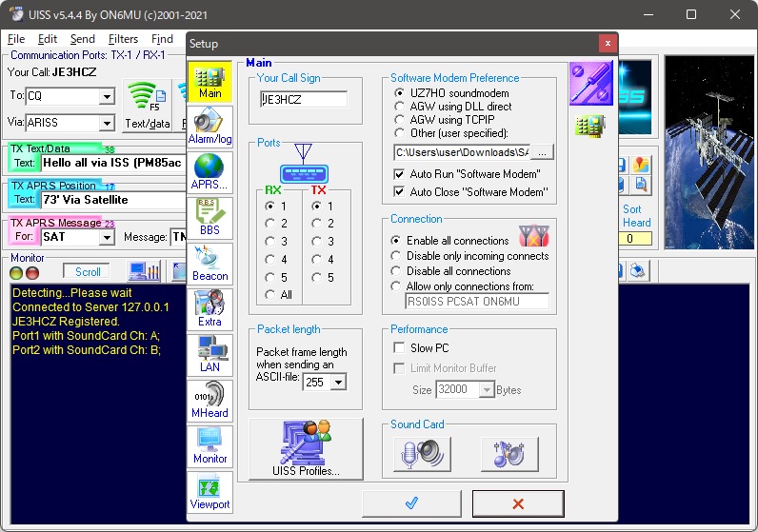Select the APRS setup section icon
Screen dimensions: 758x532
[209, 171]
